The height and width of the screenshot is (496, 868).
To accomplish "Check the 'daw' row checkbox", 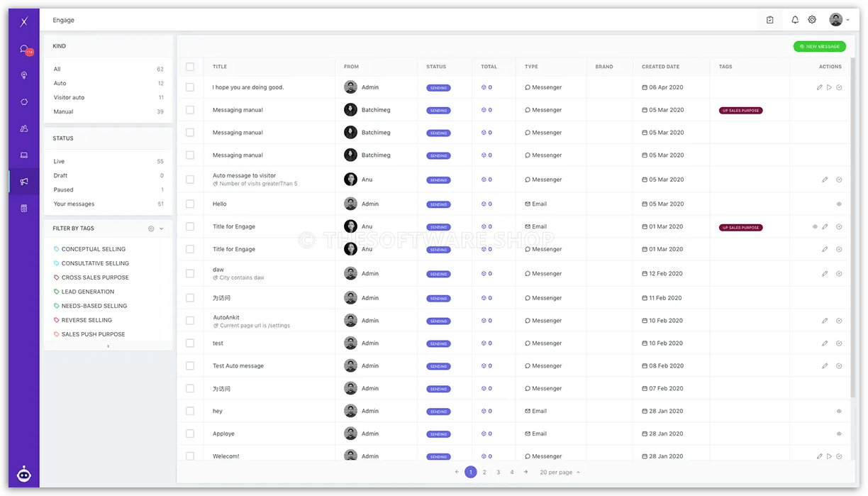I will [190, 273].
